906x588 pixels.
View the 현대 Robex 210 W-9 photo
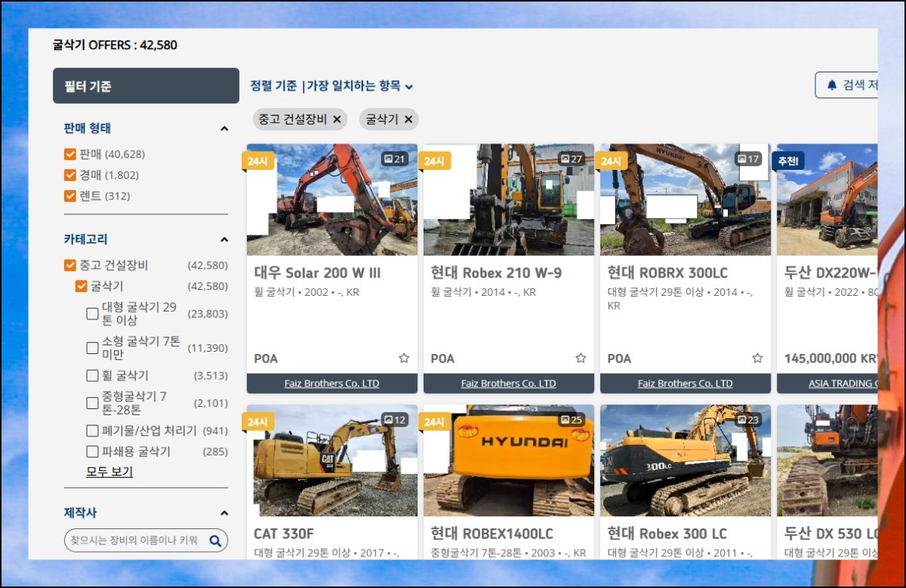pos(508,200)
